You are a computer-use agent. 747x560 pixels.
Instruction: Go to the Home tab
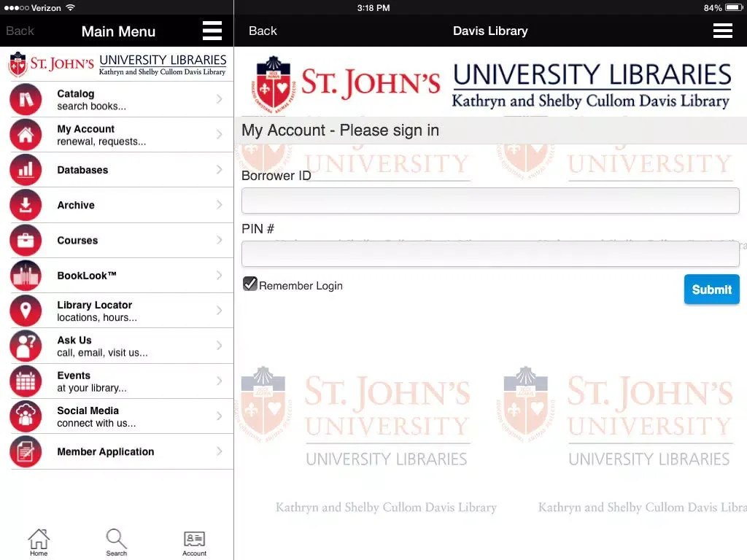click(39, 542)
